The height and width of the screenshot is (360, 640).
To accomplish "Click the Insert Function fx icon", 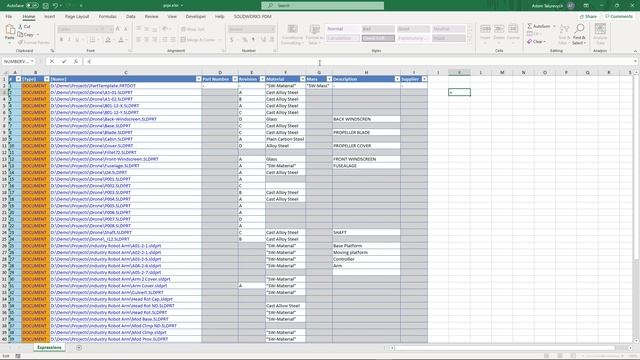I will pyautogui.click(x=76, y=61).
